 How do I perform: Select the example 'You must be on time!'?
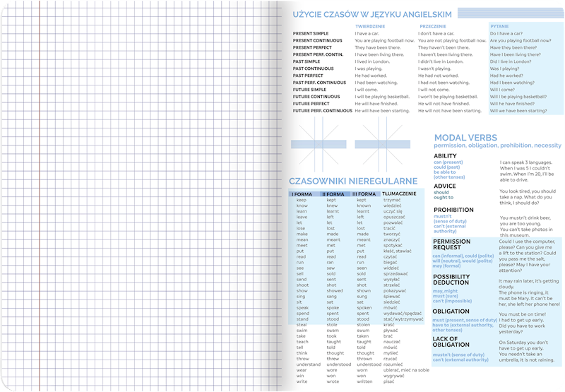coord(522,314)
